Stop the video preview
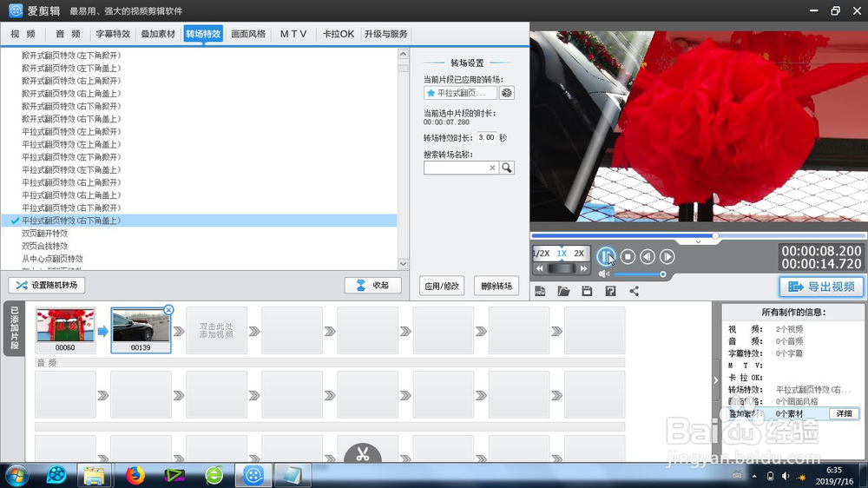The width and height of the screenshot is (868, 488). tap(628, 256)
